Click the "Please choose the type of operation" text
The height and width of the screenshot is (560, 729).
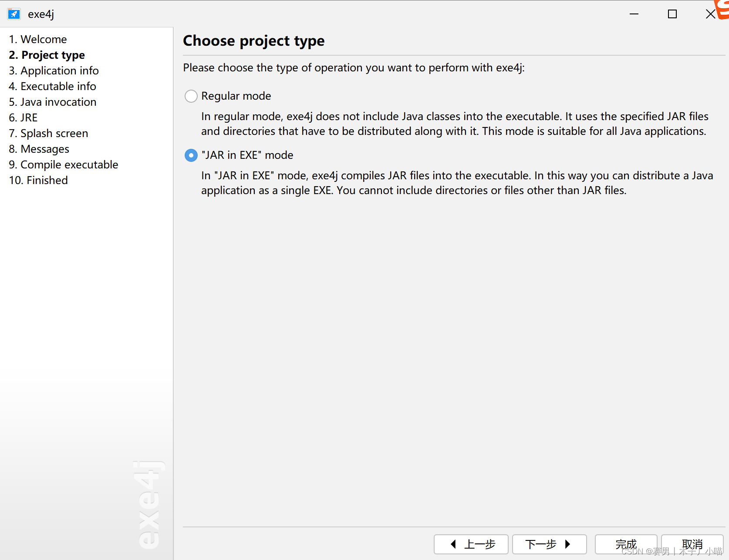354,68
